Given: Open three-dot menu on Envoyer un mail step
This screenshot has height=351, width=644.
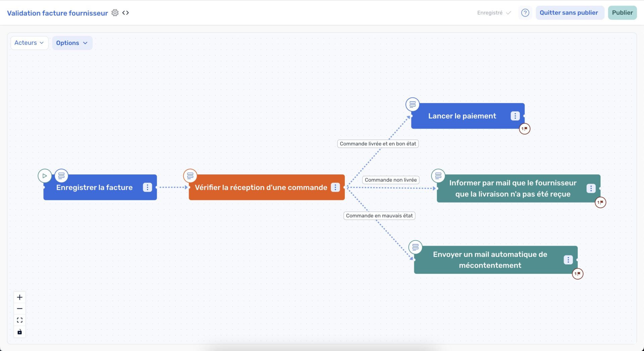Looking at the screenshot, I should 568,260.
